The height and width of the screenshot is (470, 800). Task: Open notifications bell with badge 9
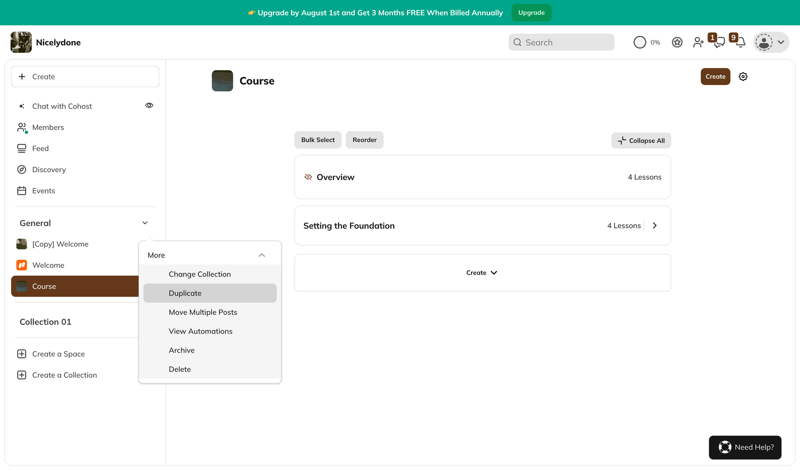[739, 42]
